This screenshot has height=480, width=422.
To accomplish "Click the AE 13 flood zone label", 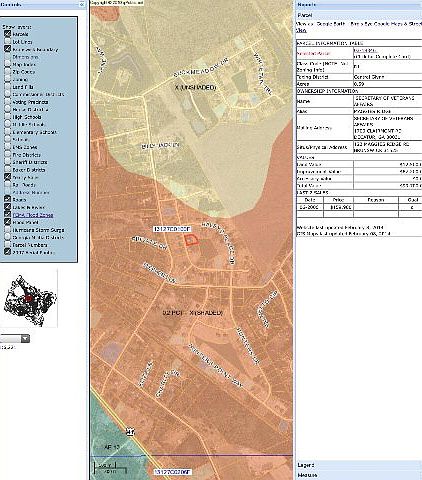I will pos(111,447).
